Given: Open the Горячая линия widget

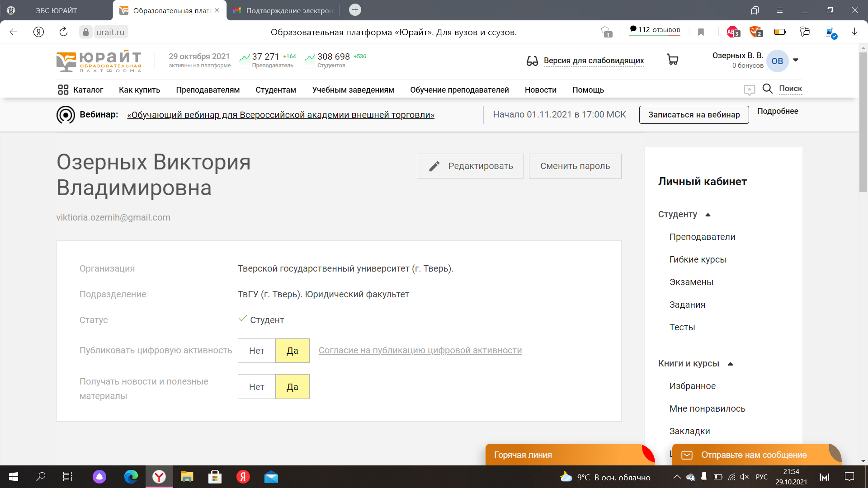Looking at the screenshot, I should [570, 455].
